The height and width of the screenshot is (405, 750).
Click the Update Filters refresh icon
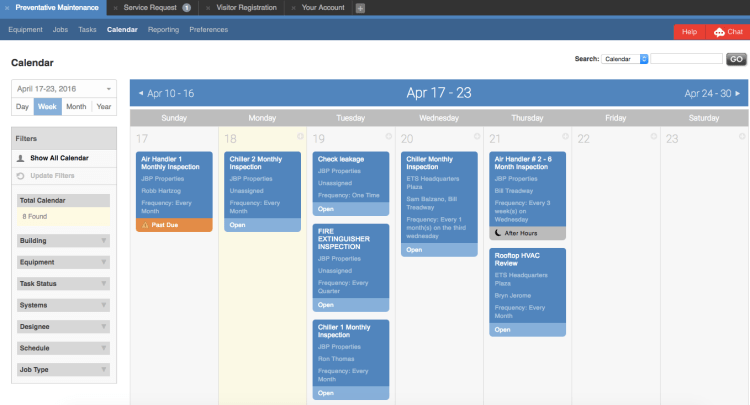20,176
